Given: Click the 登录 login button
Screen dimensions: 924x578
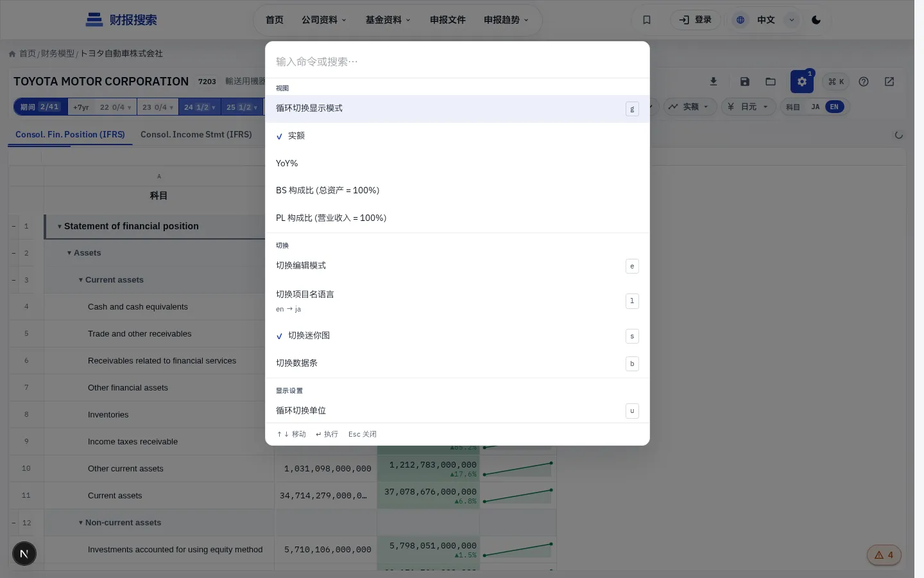Looking at the screenshot, I should click(x=696, y=20).
